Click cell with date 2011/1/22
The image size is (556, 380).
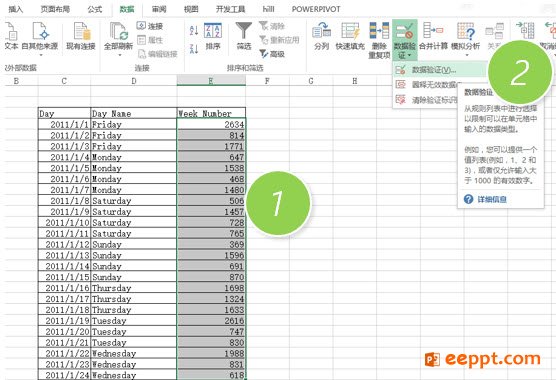(x=64, y=353)
